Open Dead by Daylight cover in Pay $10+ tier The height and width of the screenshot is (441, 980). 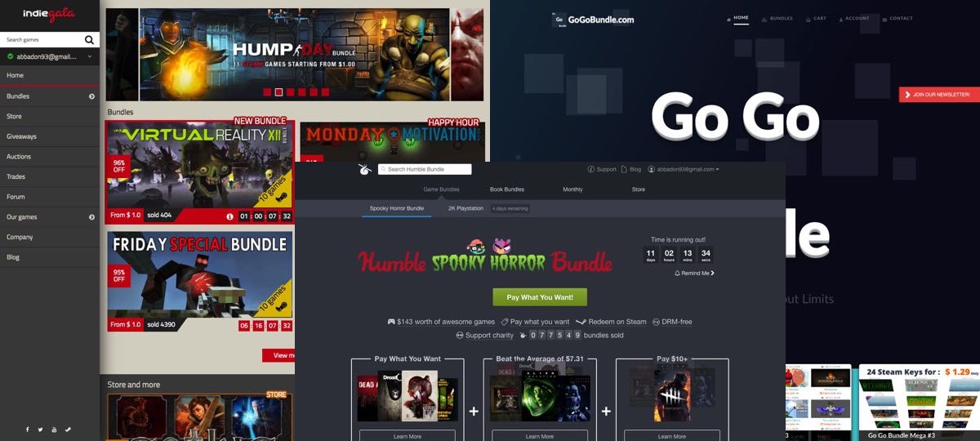[671, 395]
